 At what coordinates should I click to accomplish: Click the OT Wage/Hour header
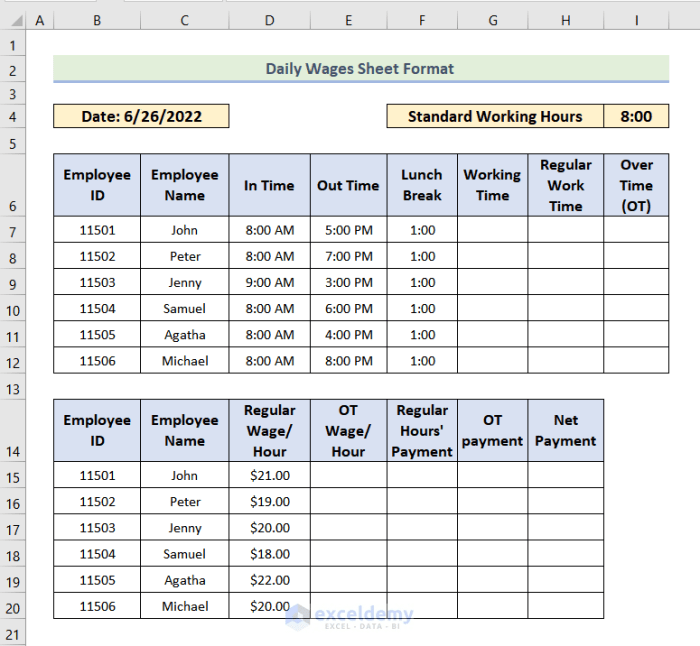pos(349,431)
